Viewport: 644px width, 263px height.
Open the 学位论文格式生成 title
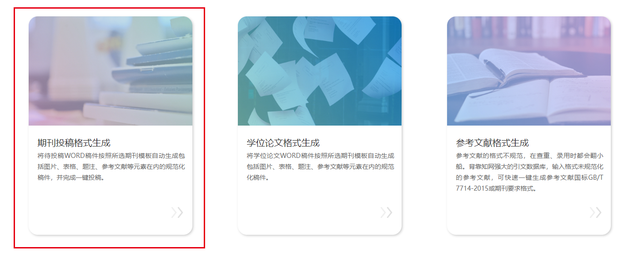283,143
